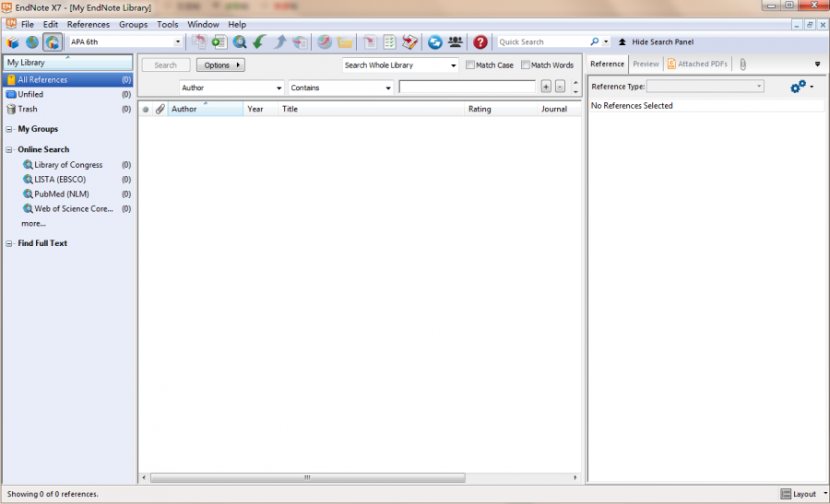Open the References menu
This screenshot has width=830, height=504.
pyautogui.click(x=89, y=24)
